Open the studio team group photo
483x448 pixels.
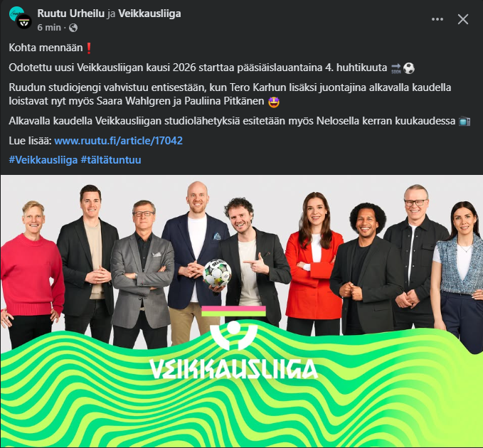point(242,311)
